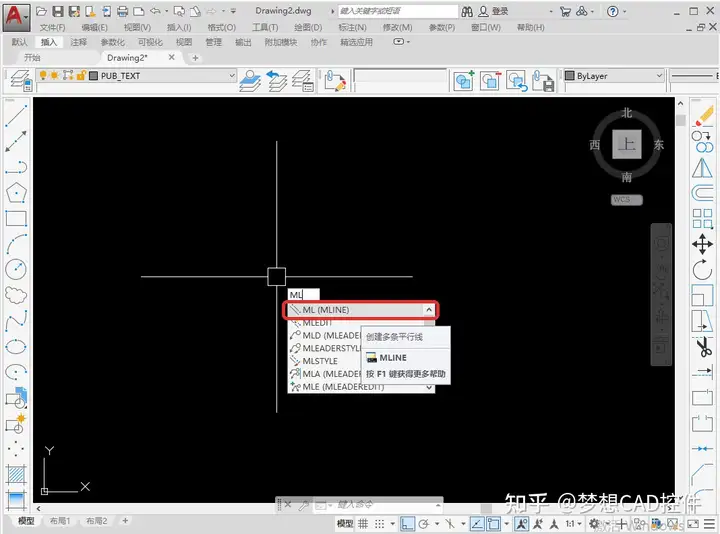This screenshot has width=720, height=534.
Task: Select the Array tool
Action: tap(703, 219)
